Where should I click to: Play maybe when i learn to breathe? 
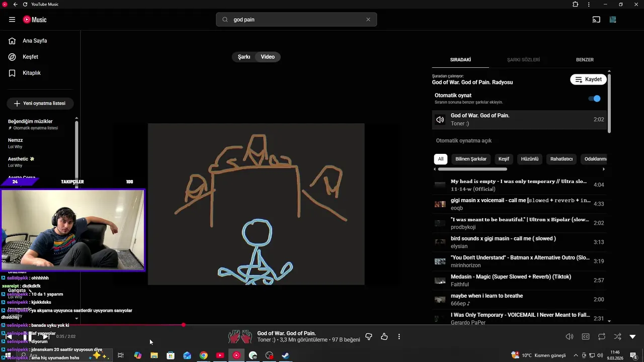[519, 300]
